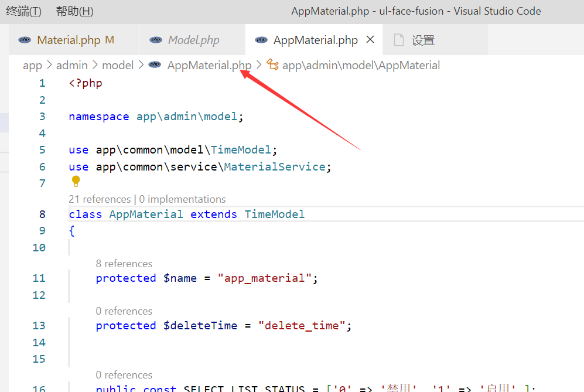
Task: Click line number 8 in the gutter
Action: [x=42, y=214]
